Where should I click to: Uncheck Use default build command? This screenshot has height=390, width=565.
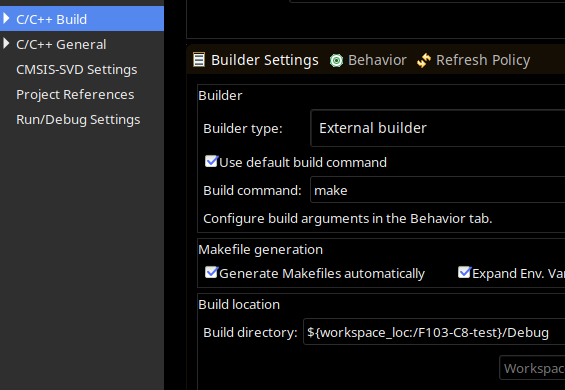[x=211, y=161]
